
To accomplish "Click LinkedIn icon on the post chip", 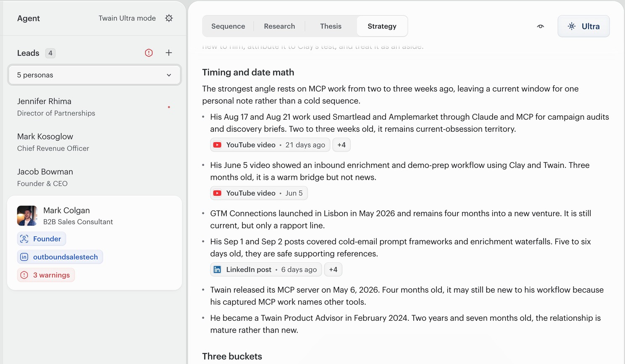I will point(217,270).
